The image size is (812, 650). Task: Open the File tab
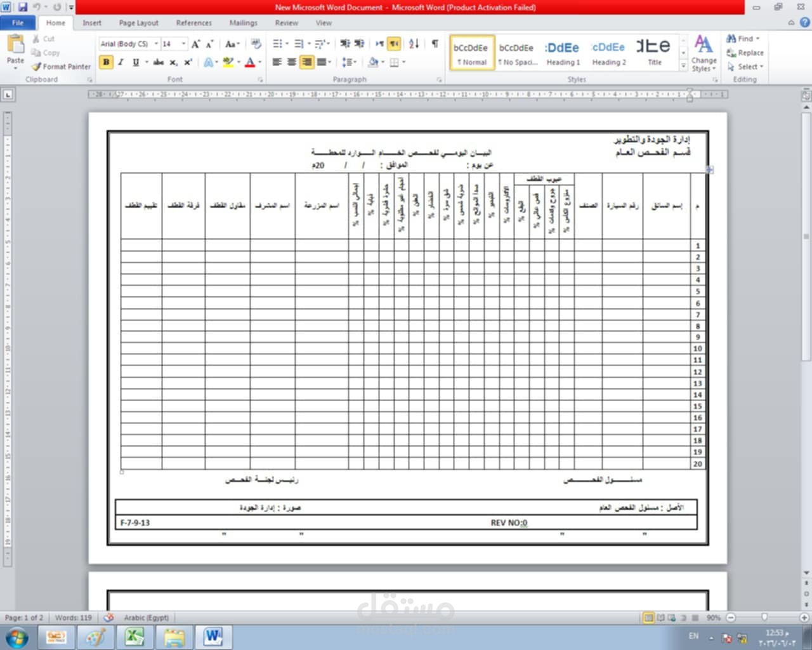point(18,23)
